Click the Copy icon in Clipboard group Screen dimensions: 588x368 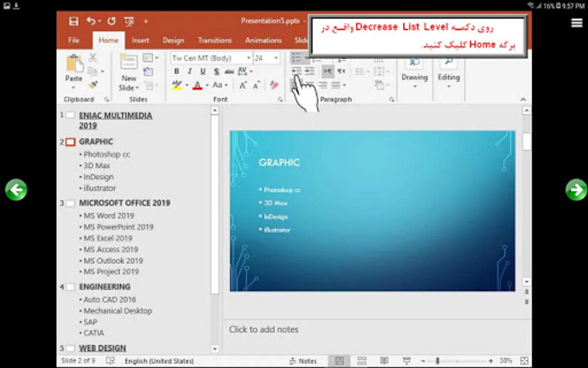tap(93, 72)
